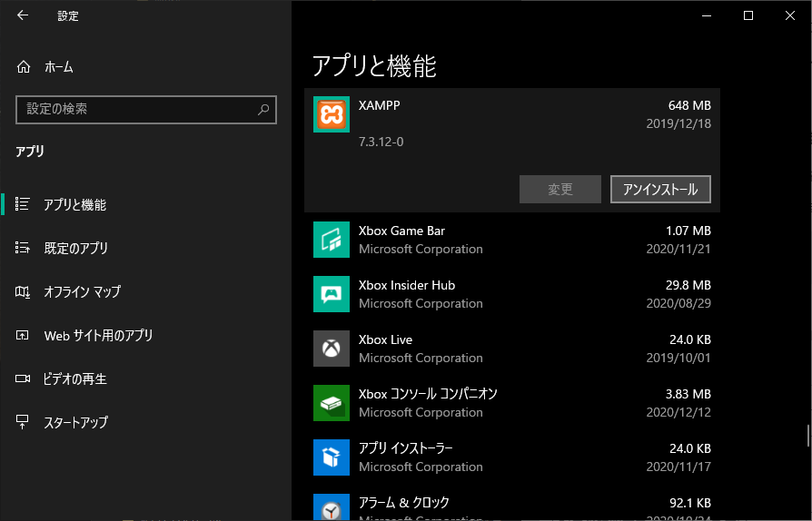Click the 2020/12/12 install date
This screenshot has width=812, height=521.
pos(678,412)
